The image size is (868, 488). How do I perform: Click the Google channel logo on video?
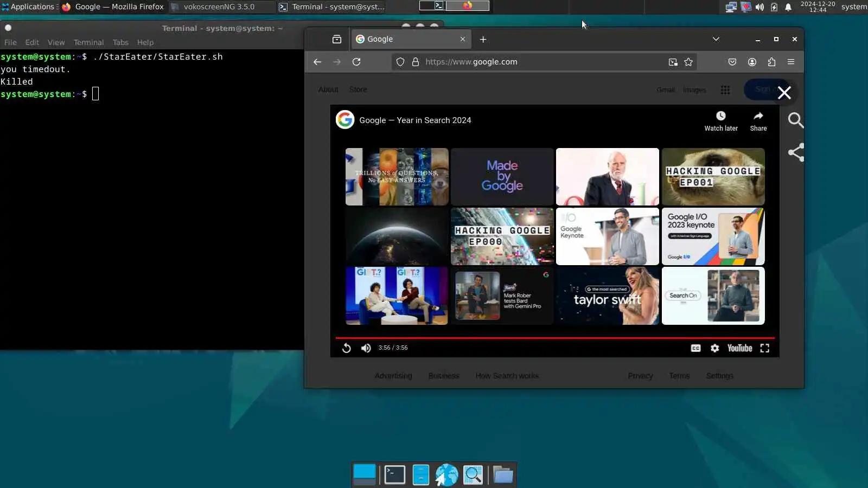point(345,119)
